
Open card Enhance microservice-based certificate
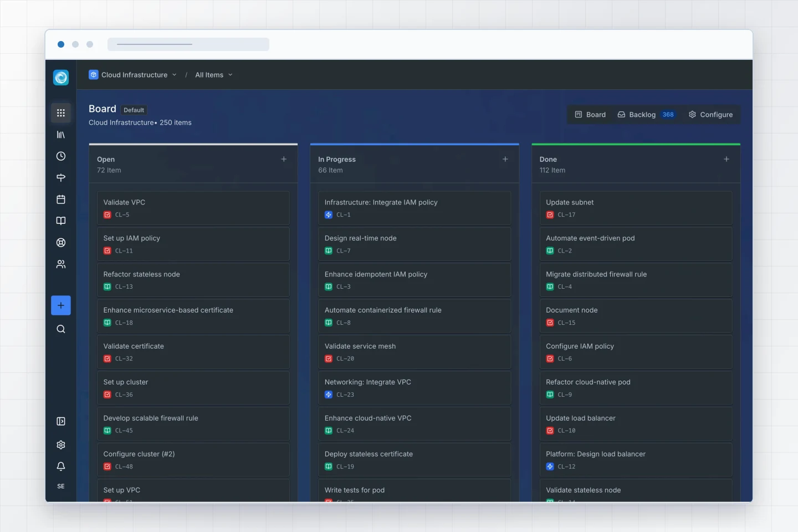pyautogui.click(x=193, y=316)
